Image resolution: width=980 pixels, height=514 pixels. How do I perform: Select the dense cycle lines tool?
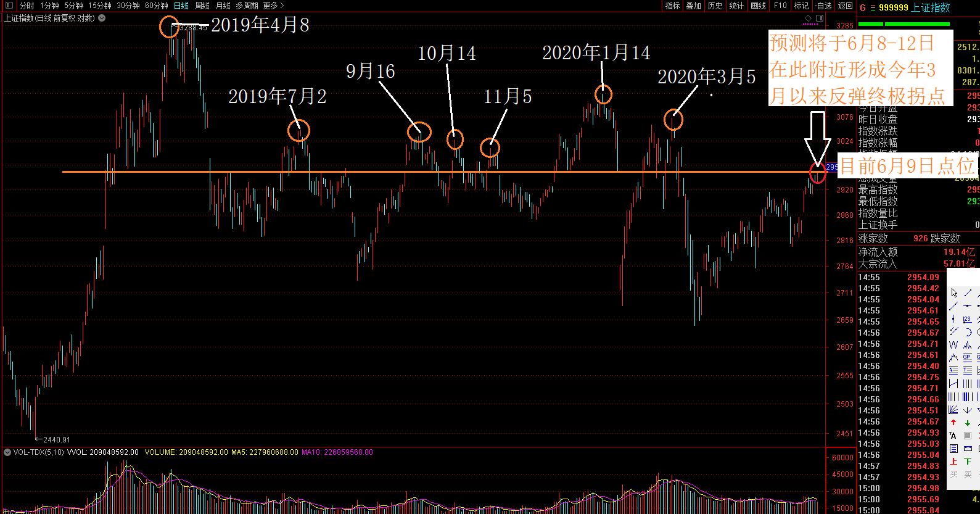click(968, 397)
